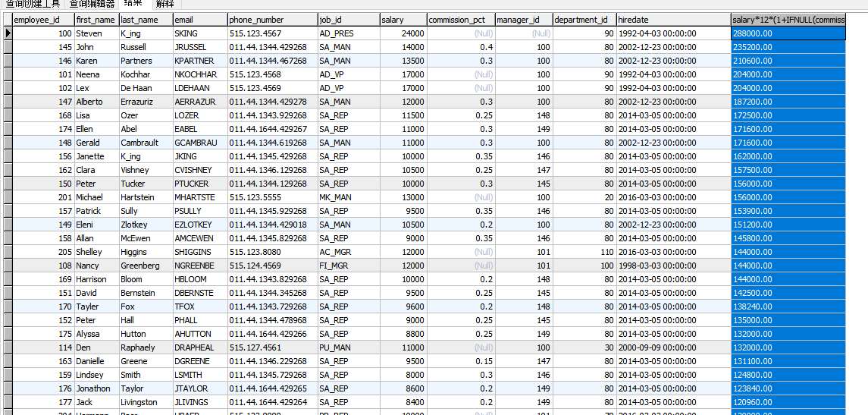This screenshot has height=415, width=868.
Task: Click the computed value 120960.00
Action: [788, 402]
